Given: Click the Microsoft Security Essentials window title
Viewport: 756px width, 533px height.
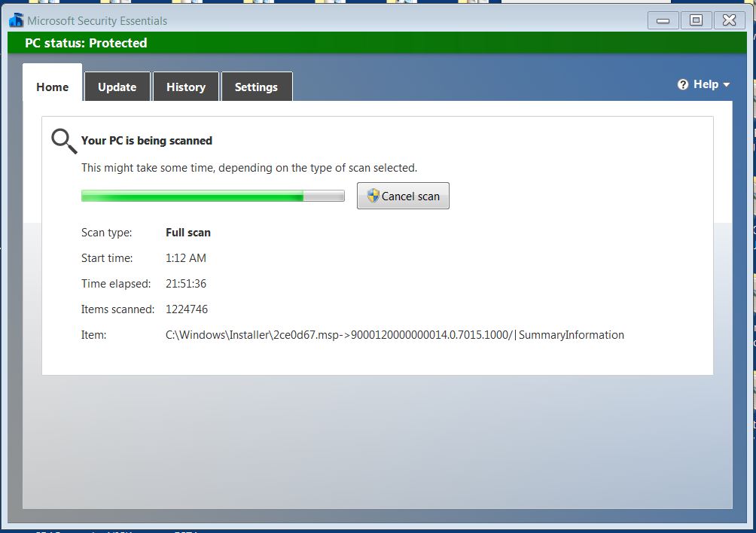Looking at the screenshot, I should coord(97,21).
